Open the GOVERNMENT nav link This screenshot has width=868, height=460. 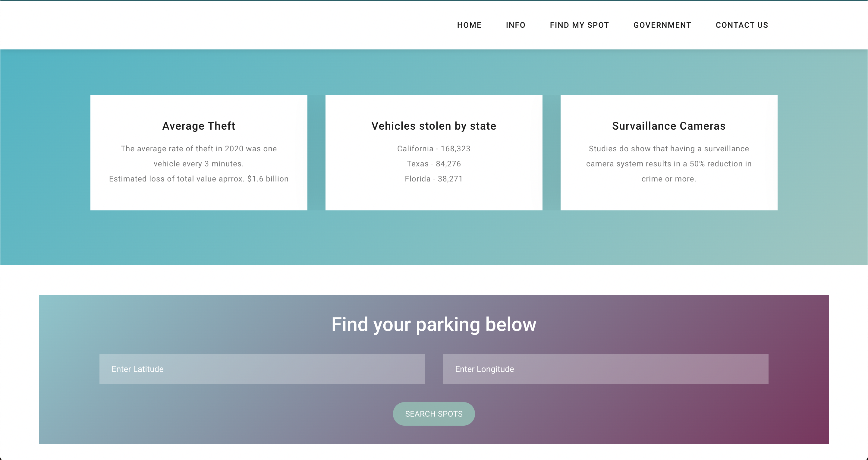pos(662,25)
